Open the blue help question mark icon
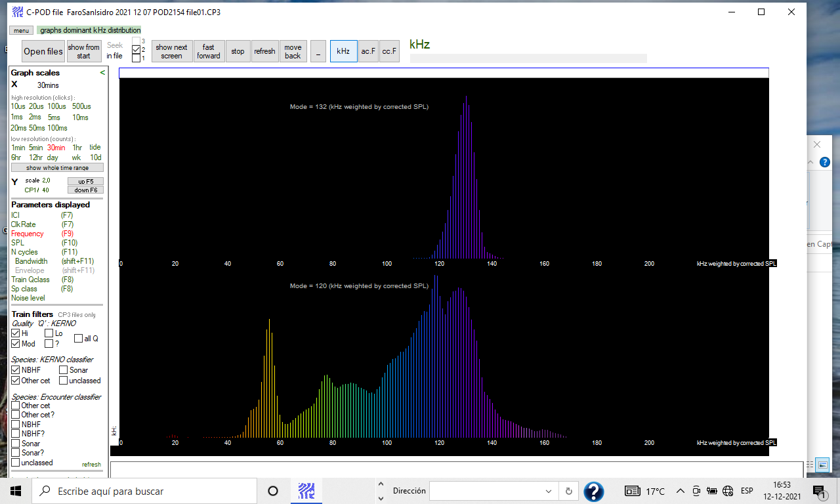This screenshot has width=840, height=504. [x=593, y=491]
